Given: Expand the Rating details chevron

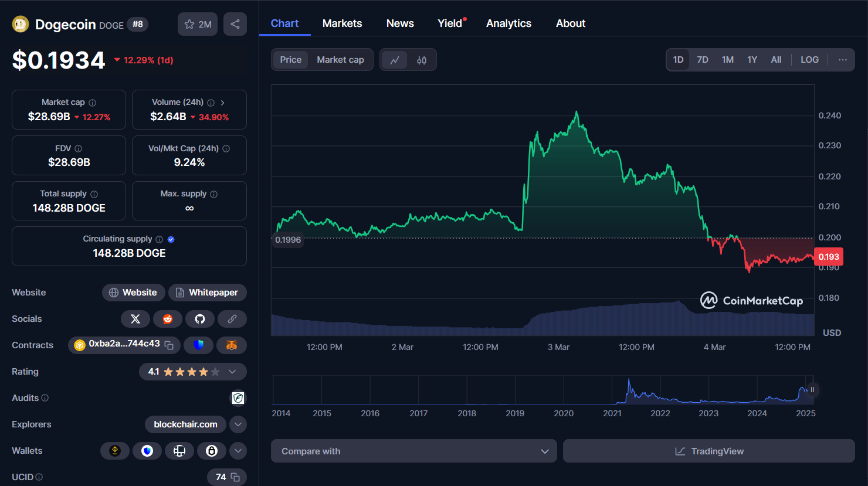Looking at the screenshot, I should pos(232,371).
